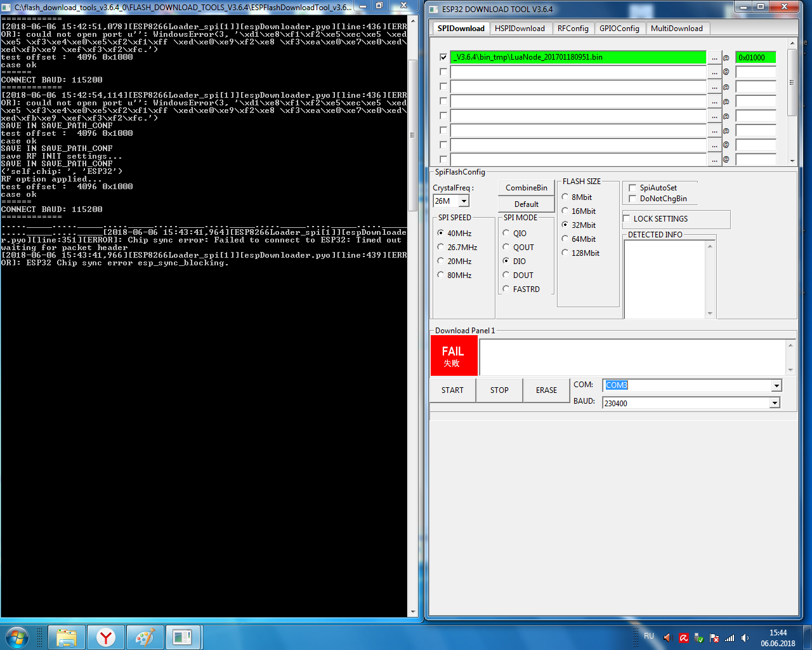Open Windows Explorer from the taskbar
The image size is (812, 650).
tap(67, 637)
